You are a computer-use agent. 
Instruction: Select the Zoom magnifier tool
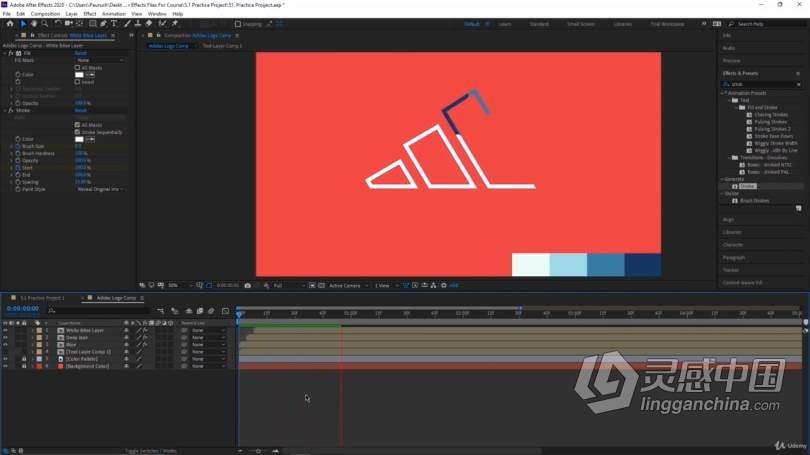point(45,24)
